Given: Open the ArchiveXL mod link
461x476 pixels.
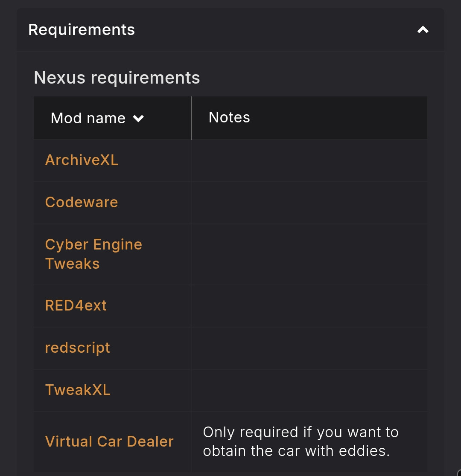Looking at the screenshot, I should [x=82, y=160].
